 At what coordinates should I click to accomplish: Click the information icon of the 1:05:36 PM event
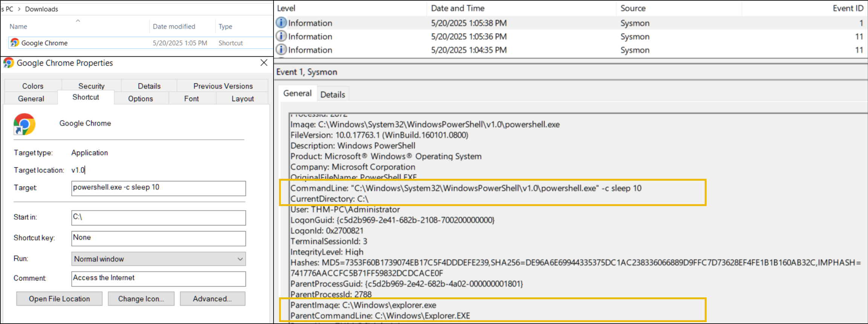(281, 37)
